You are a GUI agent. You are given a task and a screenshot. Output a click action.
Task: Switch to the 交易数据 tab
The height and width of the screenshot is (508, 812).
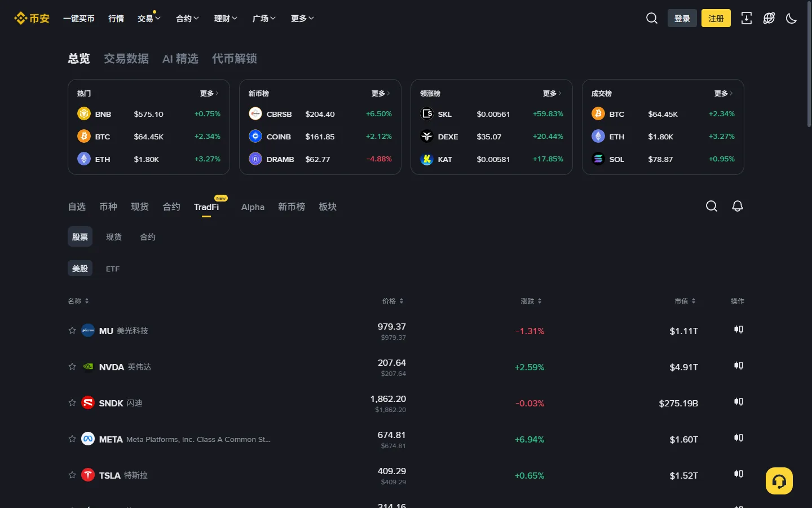click(x=126, y=59)
